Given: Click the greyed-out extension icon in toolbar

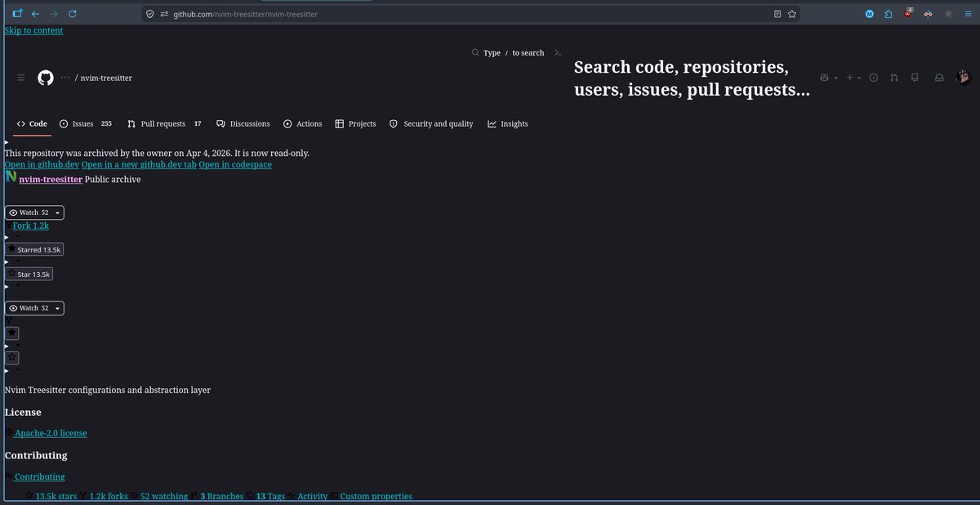Looking at the screenshot, I should click(948, 14).
